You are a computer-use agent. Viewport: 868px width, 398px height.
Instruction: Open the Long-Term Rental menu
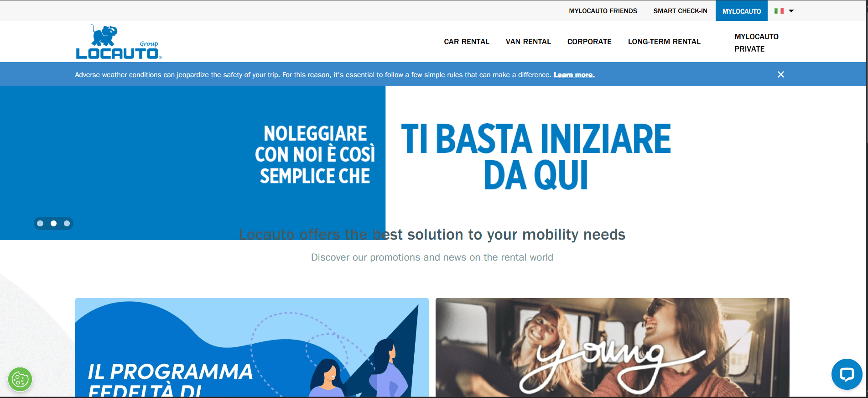pyautogui.click(x=664, y=42)
